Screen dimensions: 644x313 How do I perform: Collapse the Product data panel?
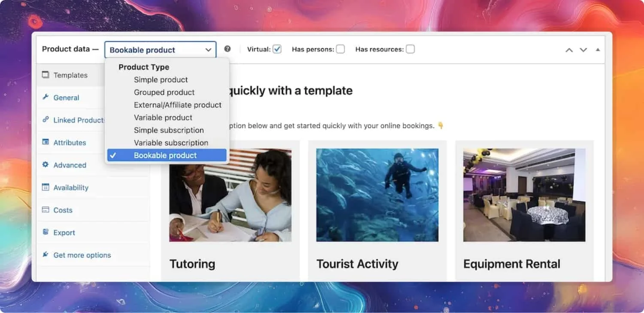pyautogui.click(x=598, y=50)
